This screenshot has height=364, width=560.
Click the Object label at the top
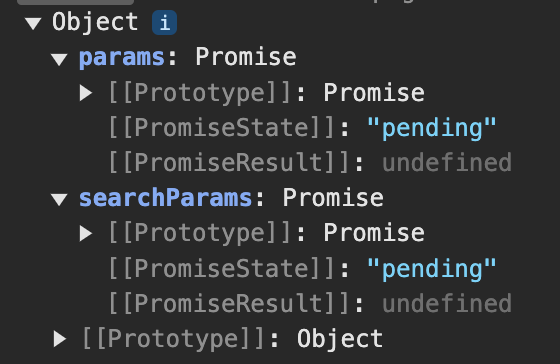[95, 22]
